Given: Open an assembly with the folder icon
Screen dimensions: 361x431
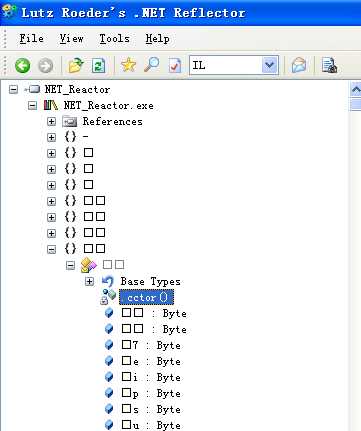Looking at the screenshot, I should click(x=76, y=65).
